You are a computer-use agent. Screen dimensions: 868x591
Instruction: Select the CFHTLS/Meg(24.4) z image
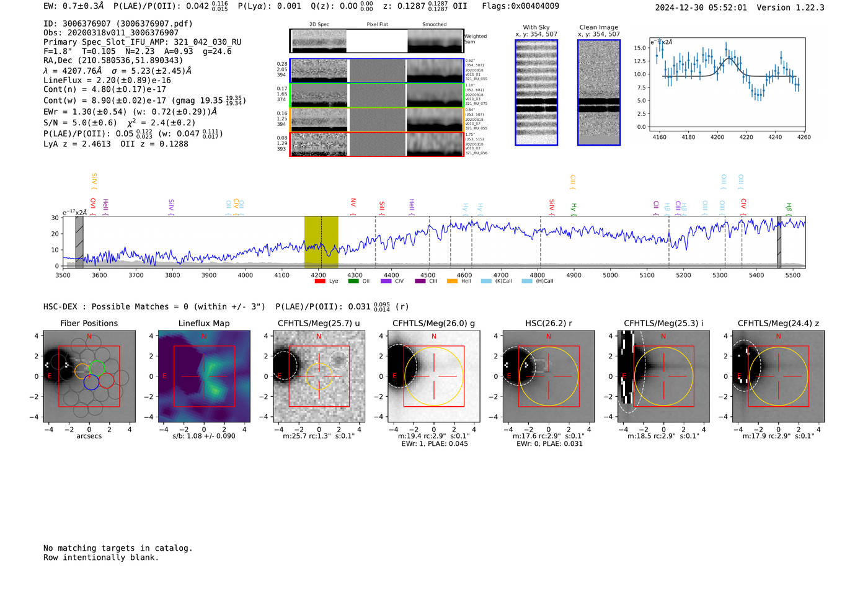click(778, 376)
